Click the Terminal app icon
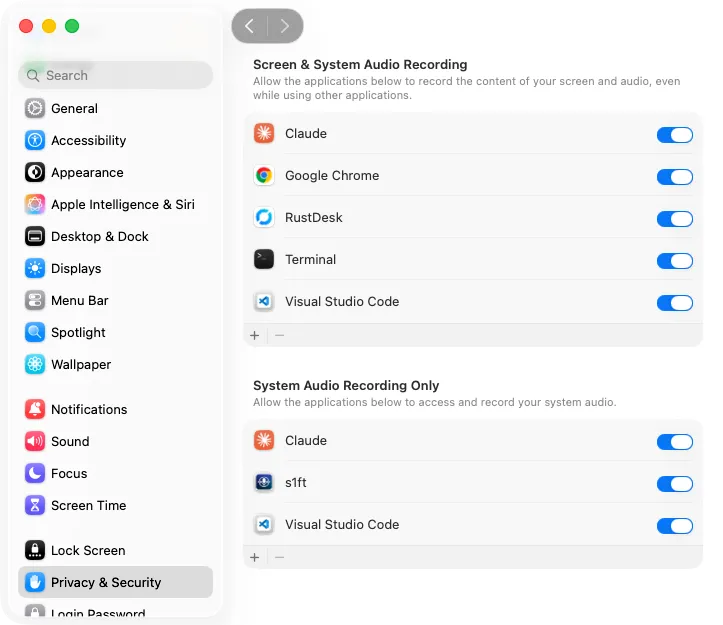Image resolution: width=723 pixels, height=625 pixels. tap(264, 259)
